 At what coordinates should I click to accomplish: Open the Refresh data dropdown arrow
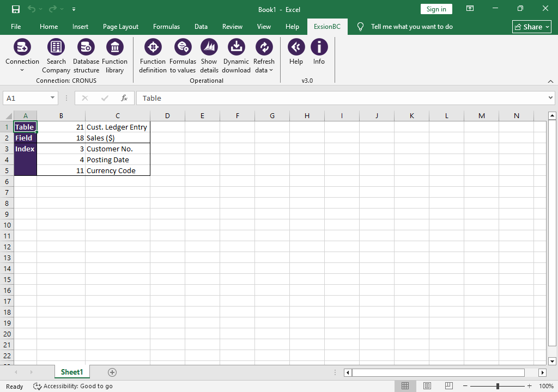pyautogui.click(x=271, y=70)
